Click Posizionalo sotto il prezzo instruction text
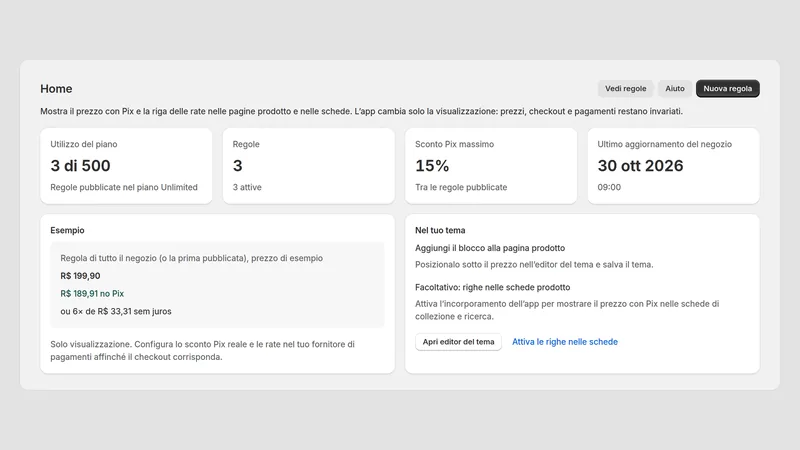The image size is (800, 450). 534,265
